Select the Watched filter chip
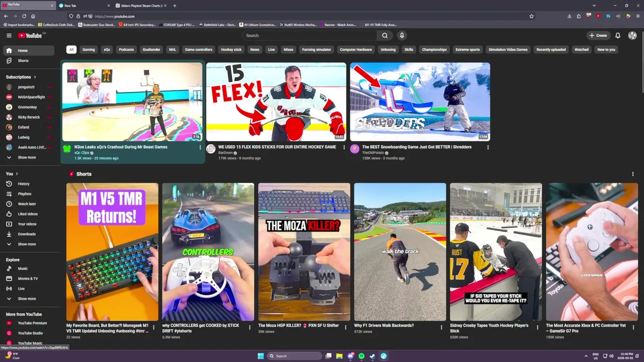Viewport: 644px width, 362px height. (582, 49)
